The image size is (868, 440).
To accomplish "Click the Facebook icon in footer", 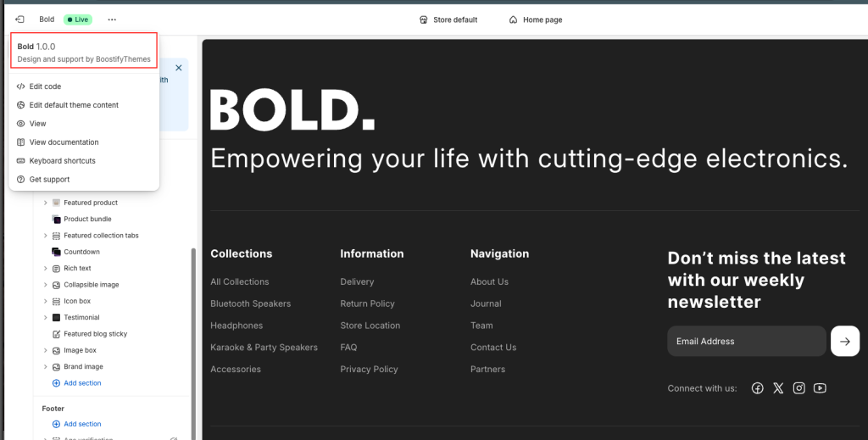I will pos(757,388).
